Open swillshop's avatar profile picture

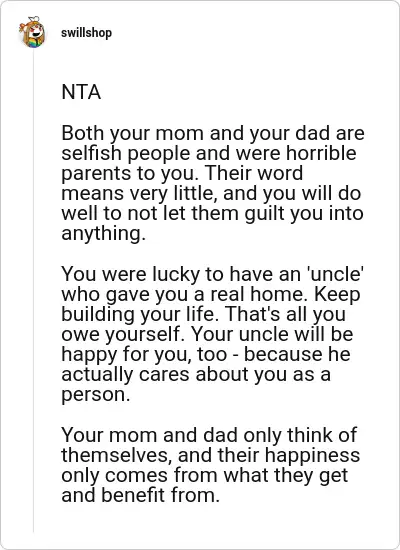32,32
